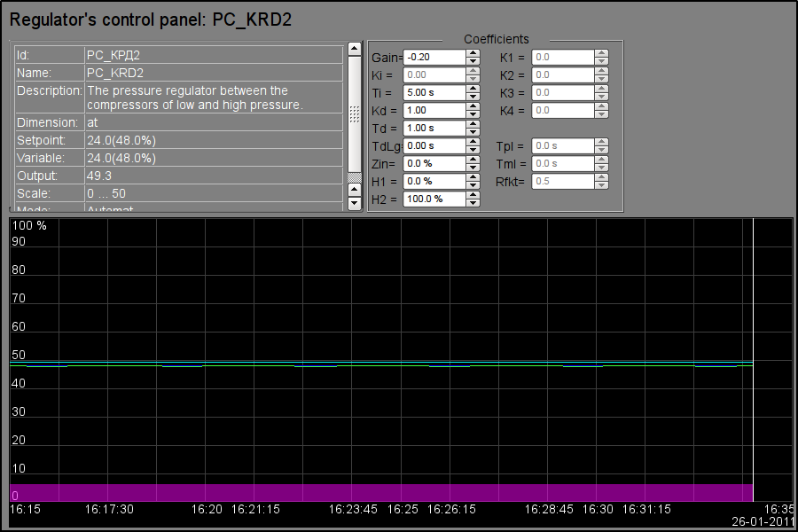
Task: Decrease H2 percent with down arrow
Action: pos(473,203)
